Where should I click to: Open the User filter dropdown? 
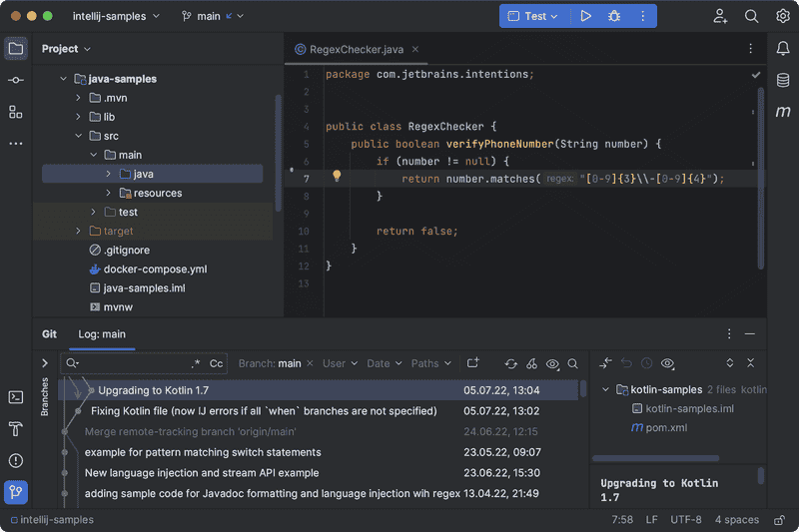tap(340, 363)
